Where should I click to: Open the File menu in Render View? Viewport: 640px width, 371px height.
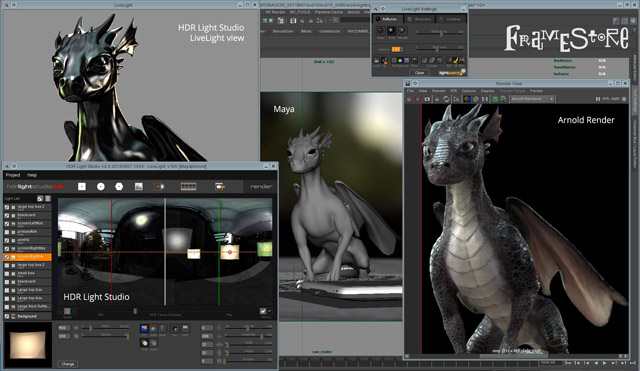tap(410, 91)
